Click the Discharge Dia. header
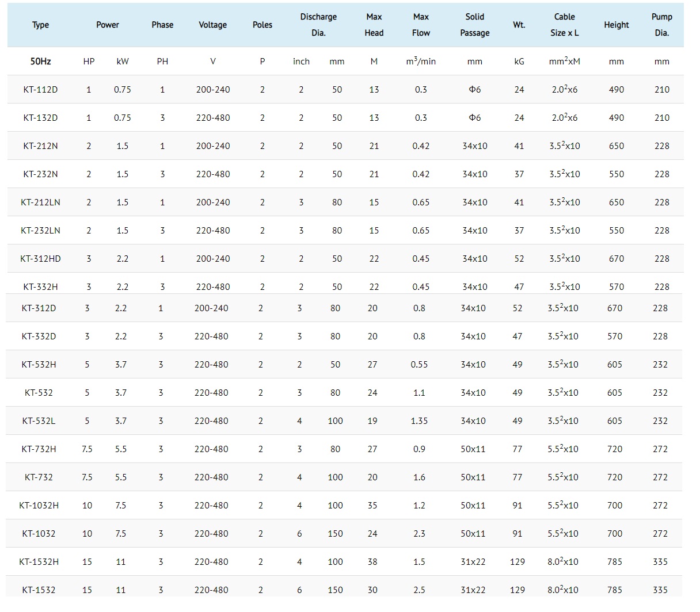The width and height of the screenshot is (700, 612). 318,25
